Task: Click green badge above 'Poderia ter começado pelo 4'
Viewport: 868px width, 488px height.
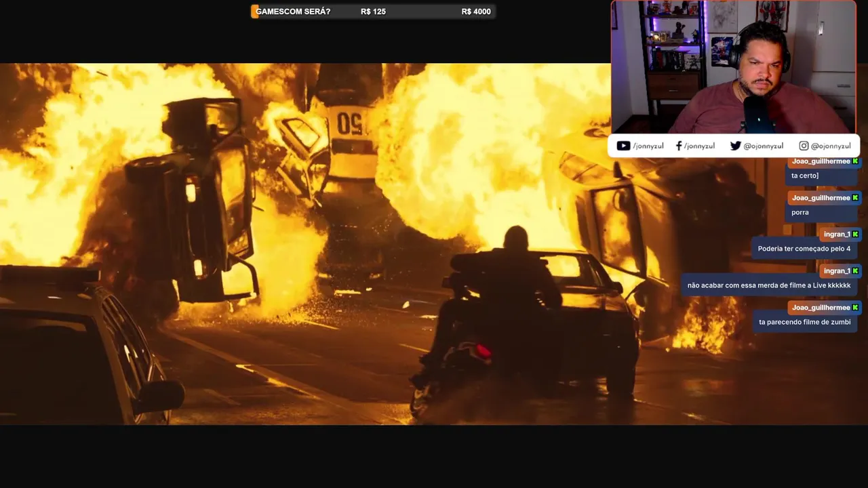Action: (x=856, y=235)
